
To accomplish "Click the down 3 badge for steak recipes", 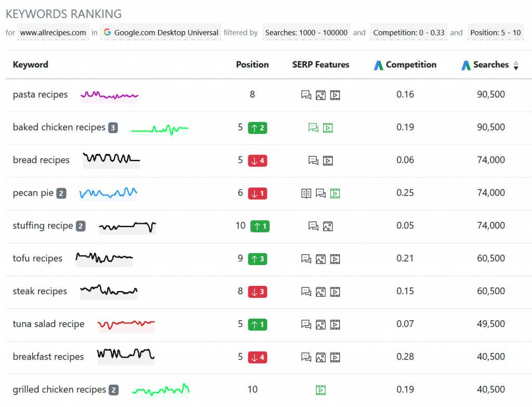I will tap(258, 292).
